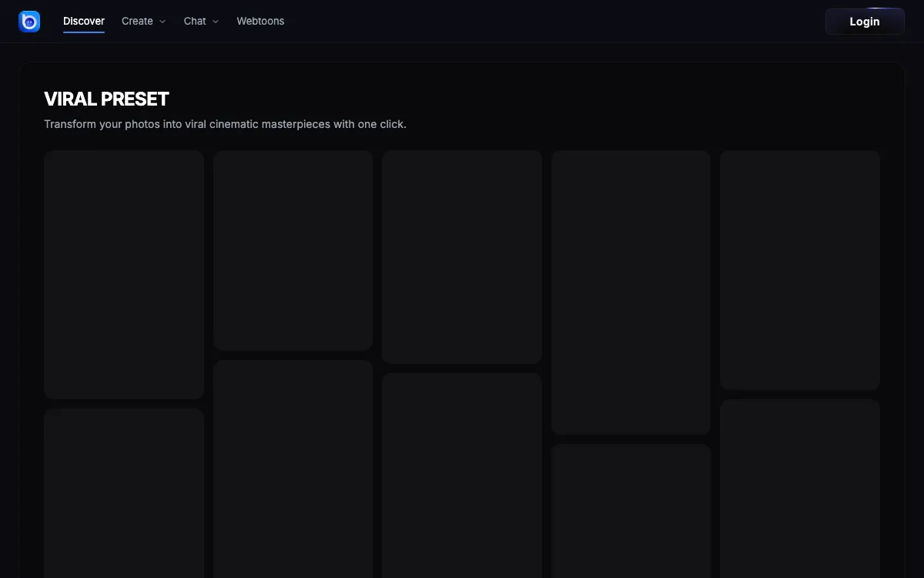Go to the Webtoons page

(260, 22)
